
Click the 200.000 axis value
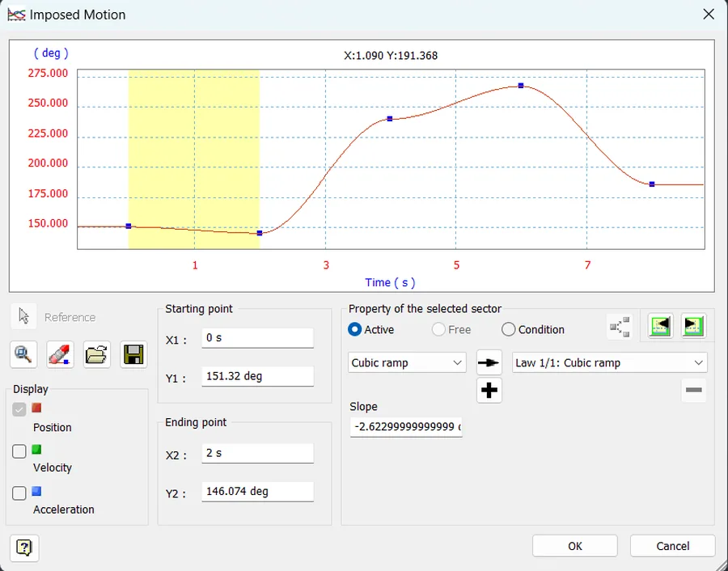48,163
